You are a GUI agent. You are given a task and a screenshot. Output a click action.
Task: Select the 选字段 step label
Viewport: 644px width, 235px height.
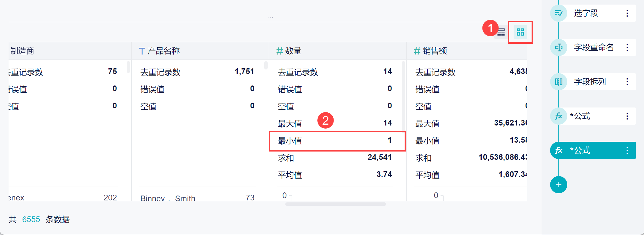(x=586, y=13)
